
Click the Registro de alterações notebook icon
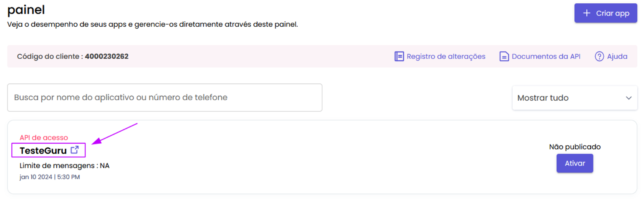coord(399,56)
